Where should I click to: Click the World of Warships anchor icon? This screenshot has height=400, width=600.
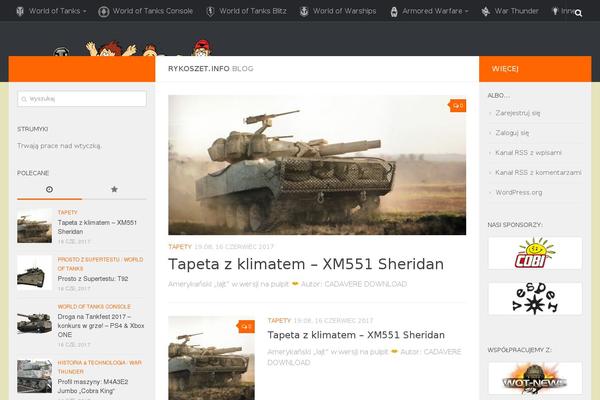click(304, 11)
